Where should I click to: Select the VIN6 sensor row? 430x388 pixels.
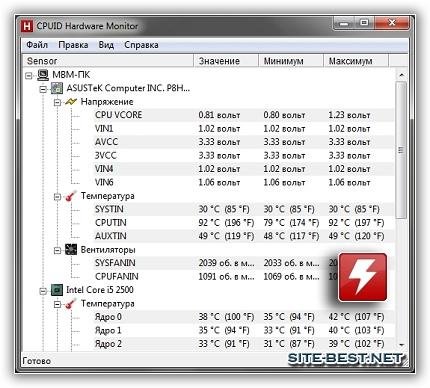point(243,182)
